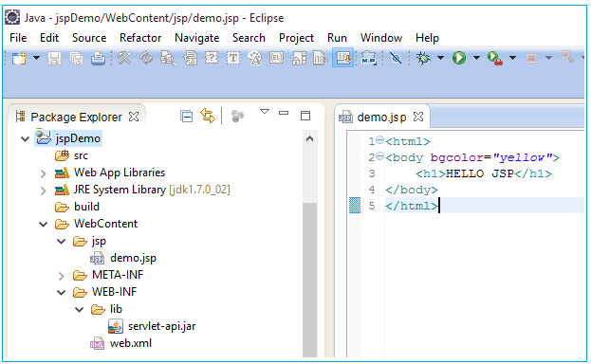Click the Save toolbar icon
Image resolution: width=591 pixels, height=364 pixels.
pyautogui.click(x=54, y=59)
